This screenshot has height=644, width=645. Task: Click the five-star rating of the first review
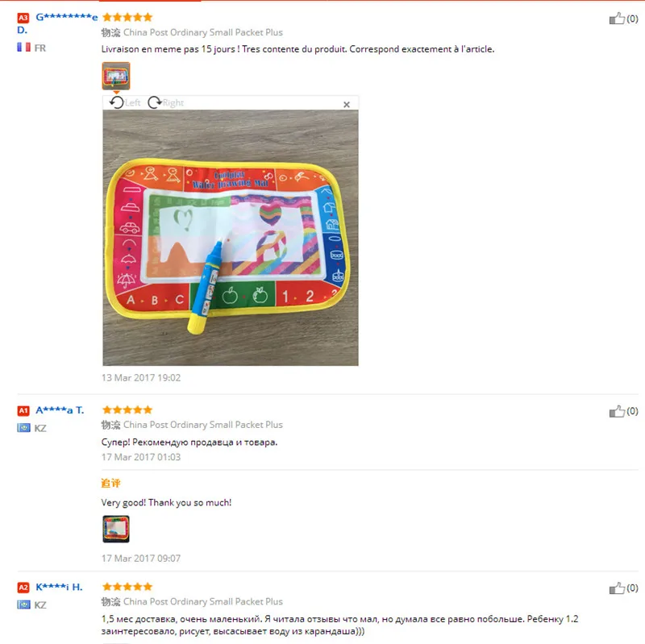point(127,17)
